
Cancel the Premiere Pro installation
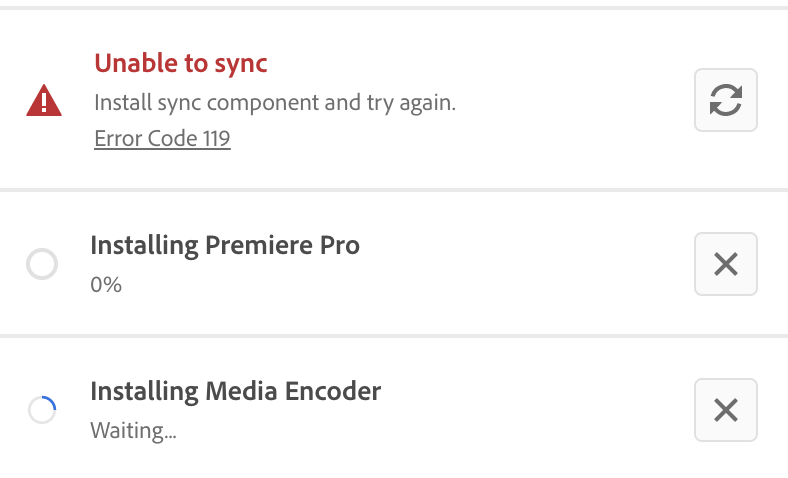click(725, 264)
